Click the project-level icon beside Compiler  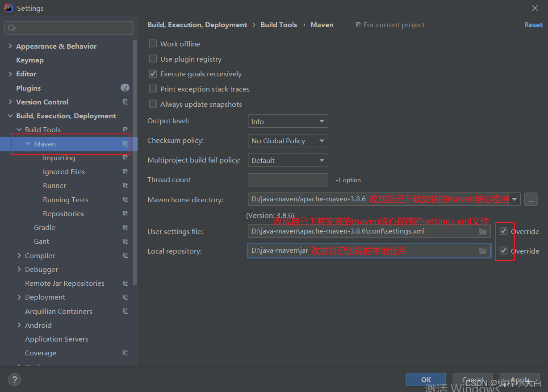(x=125, y=255)
